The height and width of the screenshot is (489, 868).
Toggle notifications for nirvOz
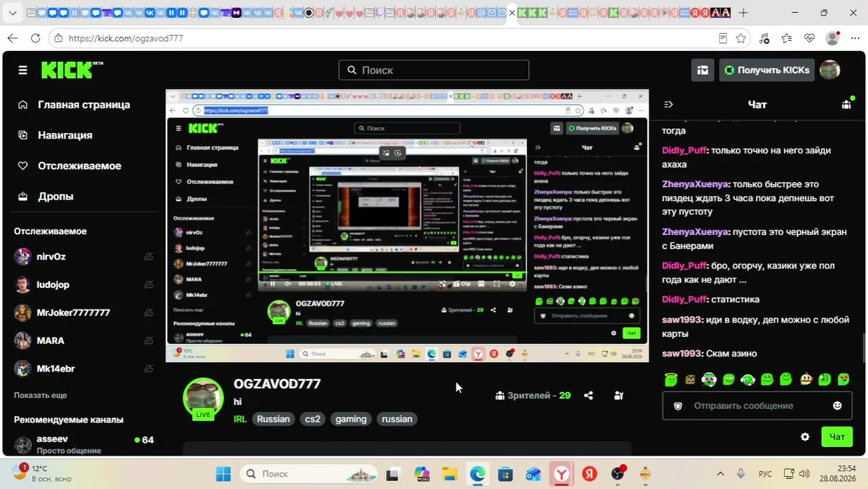(x=148, y=257)
